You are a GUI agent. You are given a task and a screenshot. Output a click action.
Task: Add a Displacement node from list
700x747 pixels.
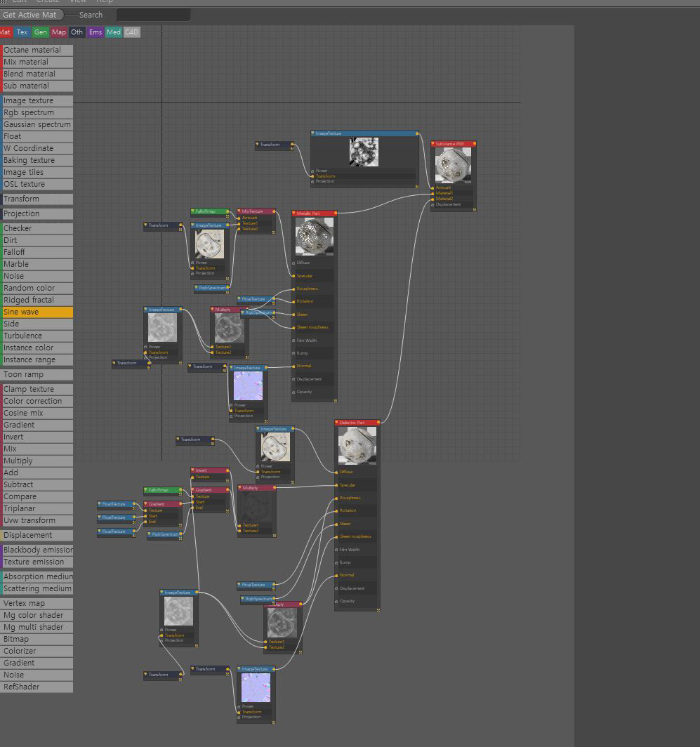(37, 535)
